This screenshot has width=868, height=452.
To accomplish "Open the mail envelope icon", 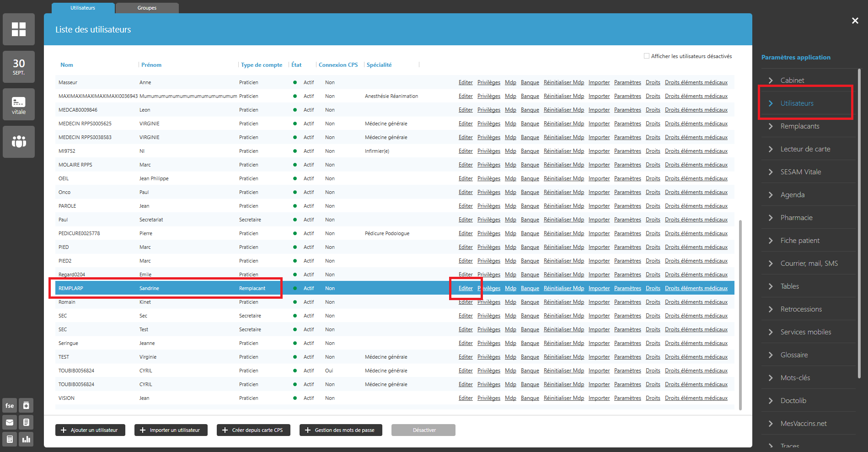I will pyautogui.click(x=10, y=422).
